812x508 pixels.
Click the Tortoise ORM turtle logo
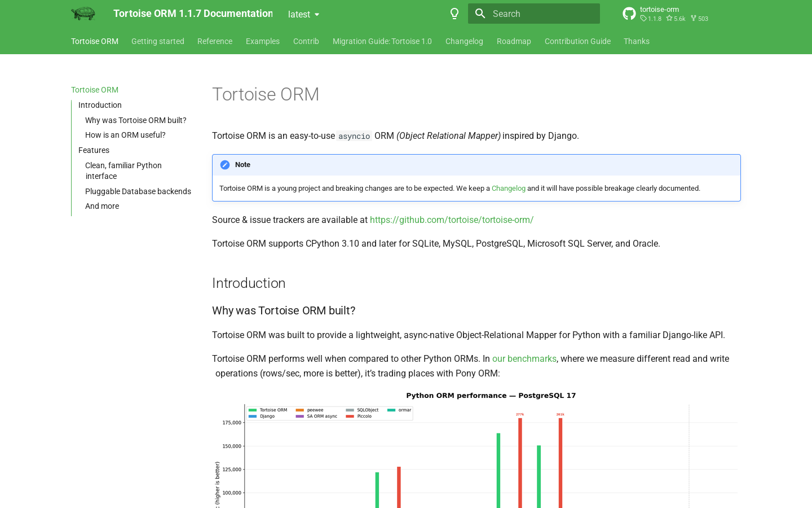pos(83,14)
